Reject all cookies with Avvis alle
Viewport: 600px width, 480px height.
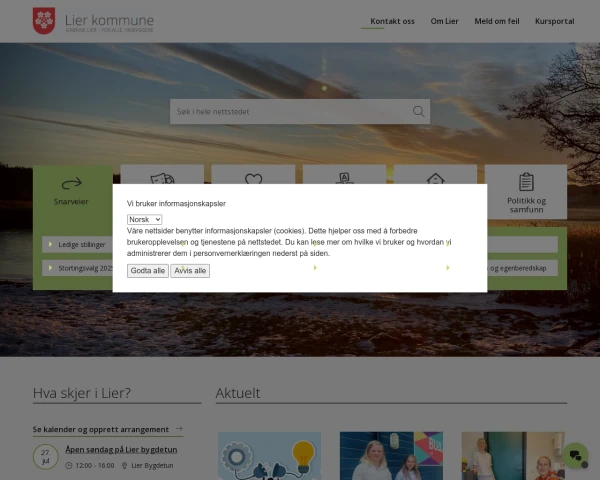(x=190, y=271)
